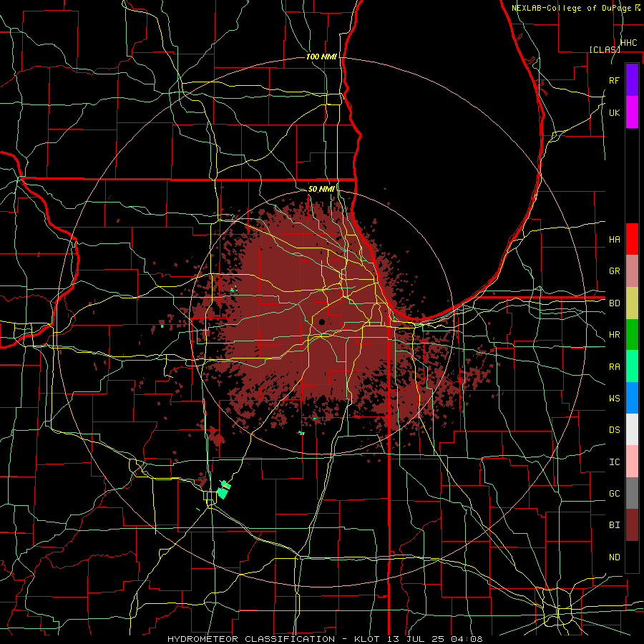Click the RF legend label
This screenshot has height=644, width=644.
pos(615,80)
